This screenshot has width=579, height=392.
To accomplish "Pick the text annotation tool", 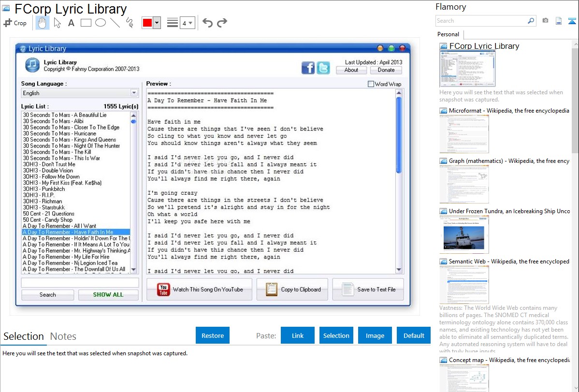I will 71,23.
